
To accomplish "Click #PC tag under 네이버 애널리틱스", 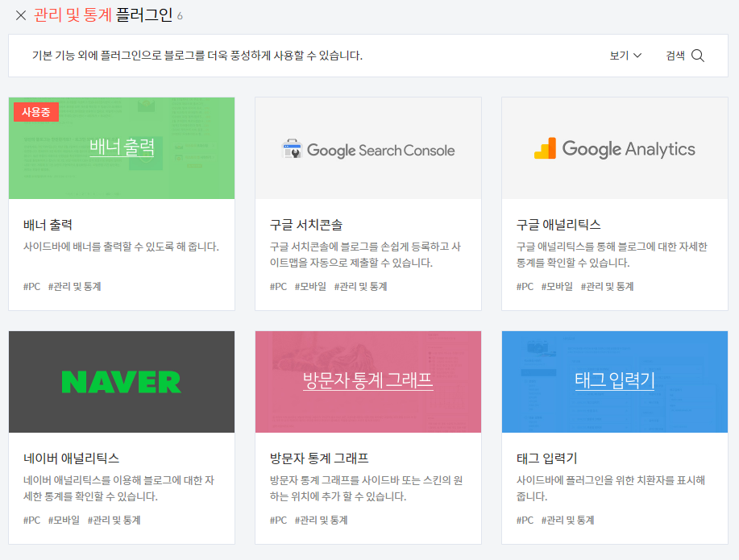I will 32,520.
